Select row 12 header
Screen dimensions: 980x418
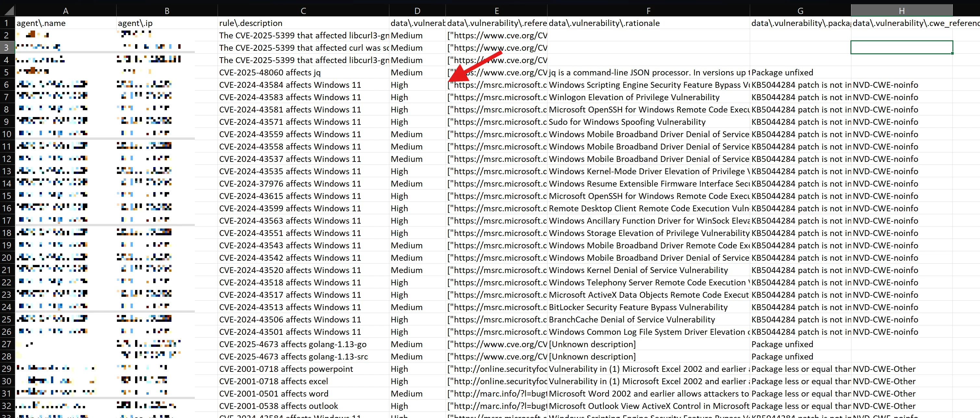(x=7, y=159)
